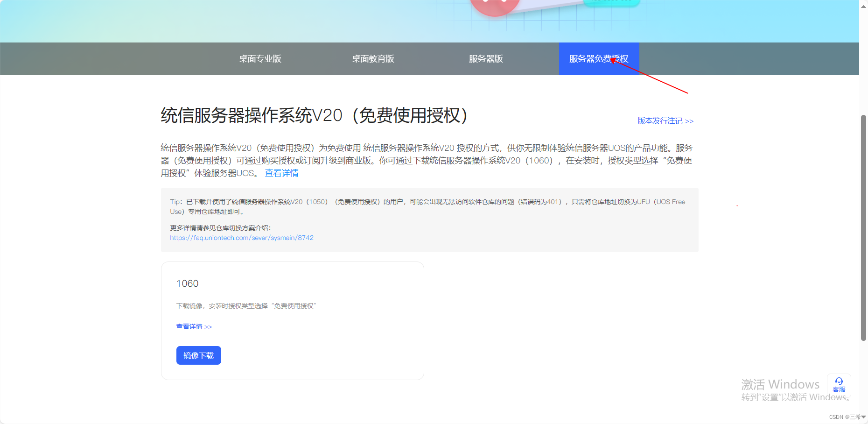Select the 服务器版 tab
This screenshot has width=868, height=424.
click(x=486, y=59)
